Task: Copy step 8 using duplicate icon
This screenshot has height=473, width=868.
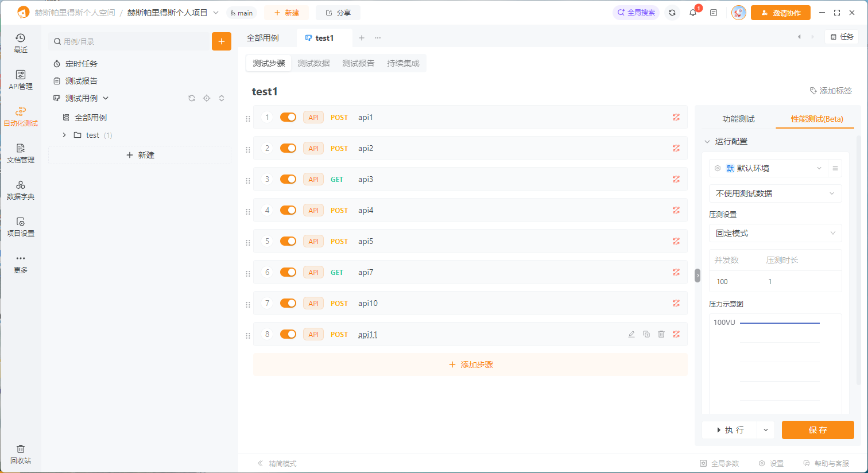Action: click(x=646, y=334)
